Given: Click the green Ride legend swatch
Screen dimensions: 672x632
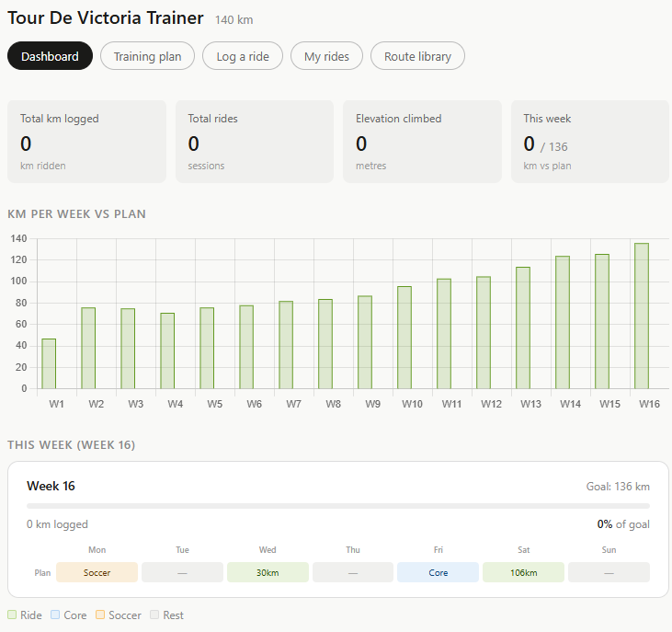Looking at the screenshot, I should click(x=12, y=615).
